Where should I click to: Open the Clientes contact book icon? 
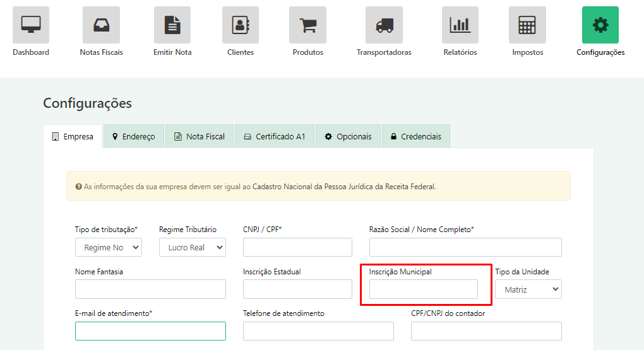click(241, 25)
